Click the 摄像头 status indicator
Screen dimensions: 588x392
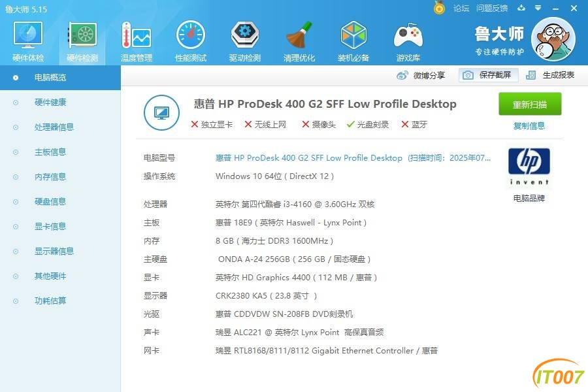pos(319,125)
